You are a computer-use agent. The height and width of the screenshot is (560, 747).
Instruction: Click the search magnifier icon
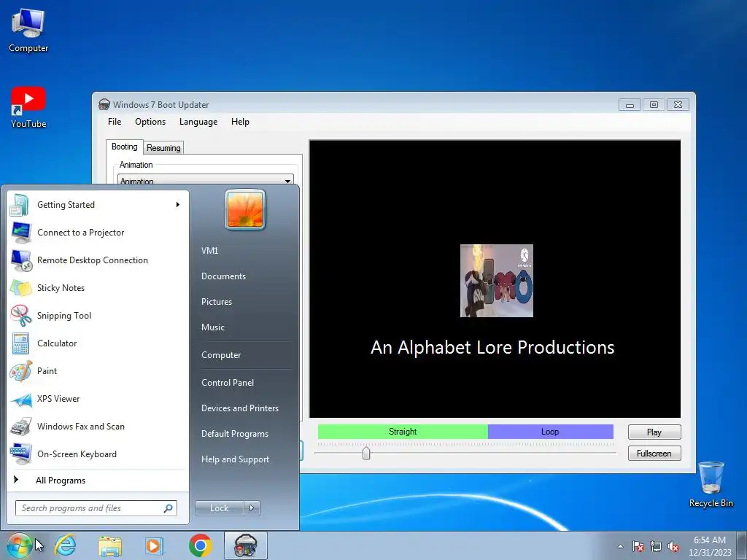pyautogui.click(x=168, y=508)
